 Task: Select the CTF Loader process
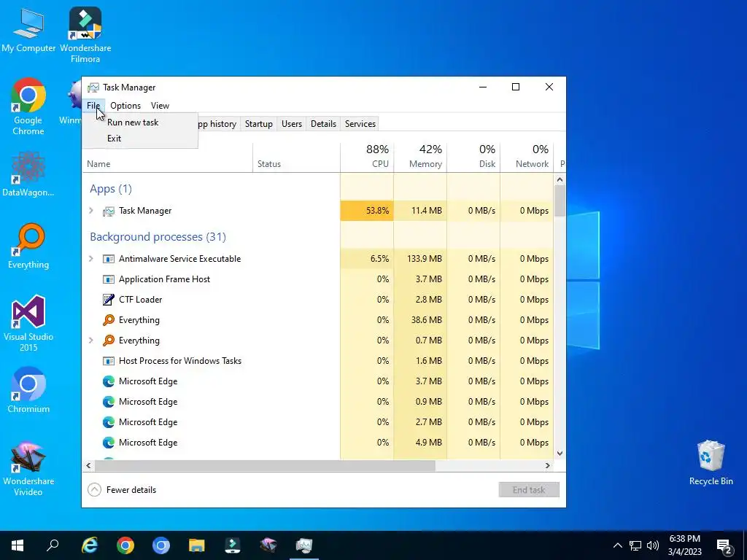point(318,300)
